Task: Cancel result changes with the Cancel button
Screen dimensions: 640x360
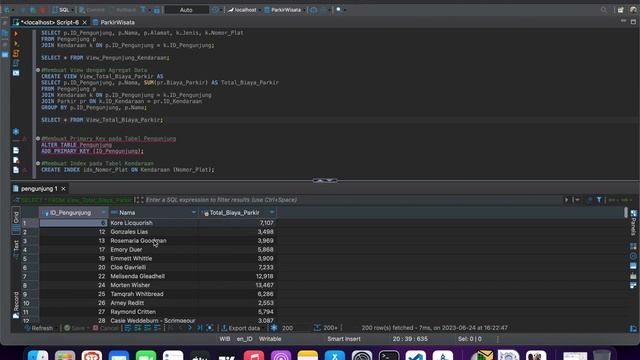Action: [x=105, y=328]
